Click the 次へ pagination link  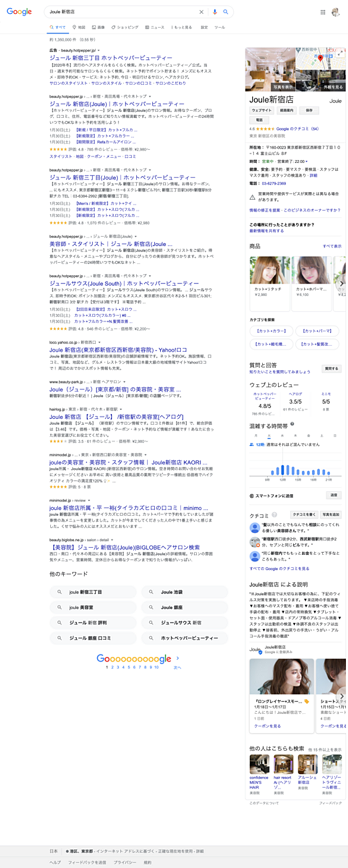click(x=177, y=667)
